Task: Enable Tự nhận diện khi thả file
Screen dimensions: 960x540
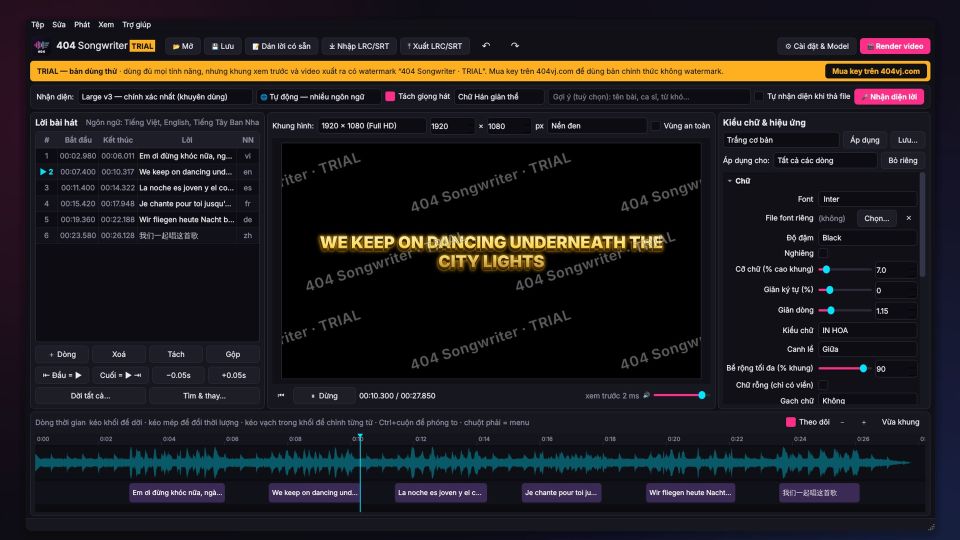Action: 759,96
